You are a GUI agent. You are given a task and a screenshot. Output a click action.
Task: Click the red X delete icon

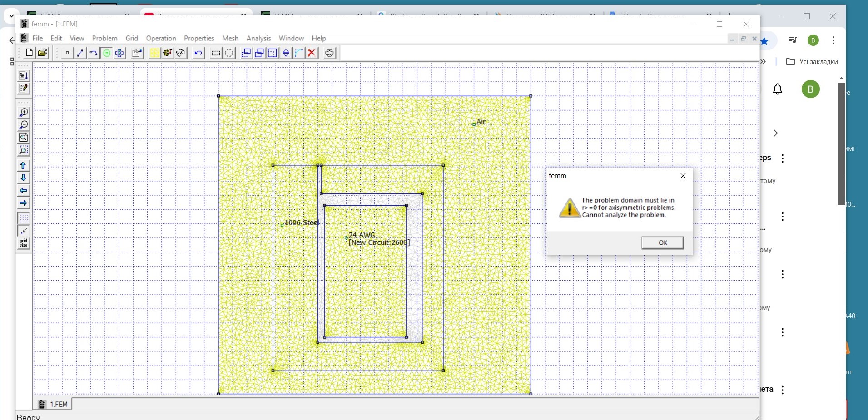[x=312, y=53]
